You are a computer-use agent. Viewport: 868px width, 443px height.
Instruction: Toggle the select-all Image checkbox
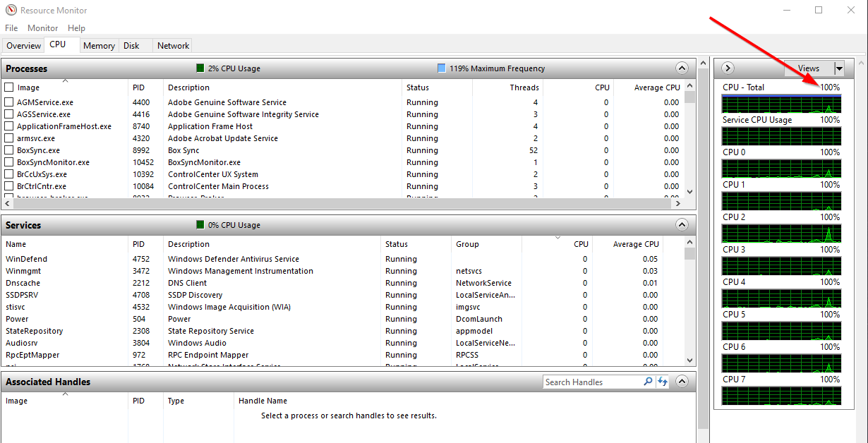pos(9,87)
